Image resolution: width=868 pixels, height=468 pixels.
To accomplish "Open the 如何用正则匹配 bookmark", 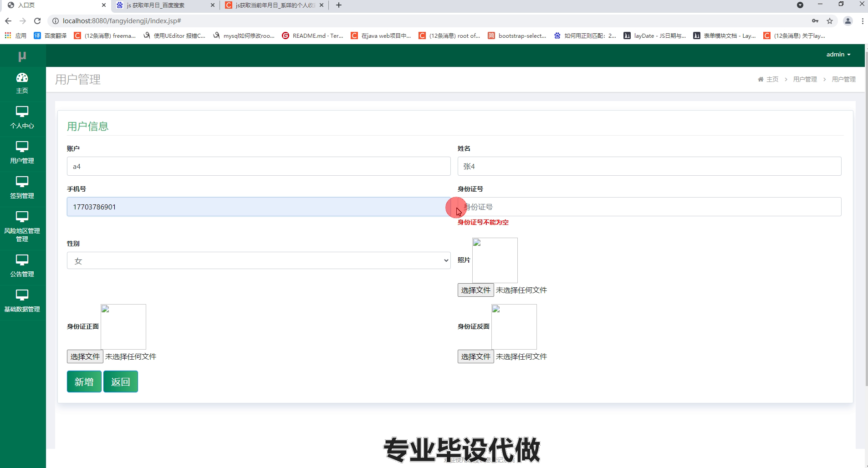I will point(585,36).
